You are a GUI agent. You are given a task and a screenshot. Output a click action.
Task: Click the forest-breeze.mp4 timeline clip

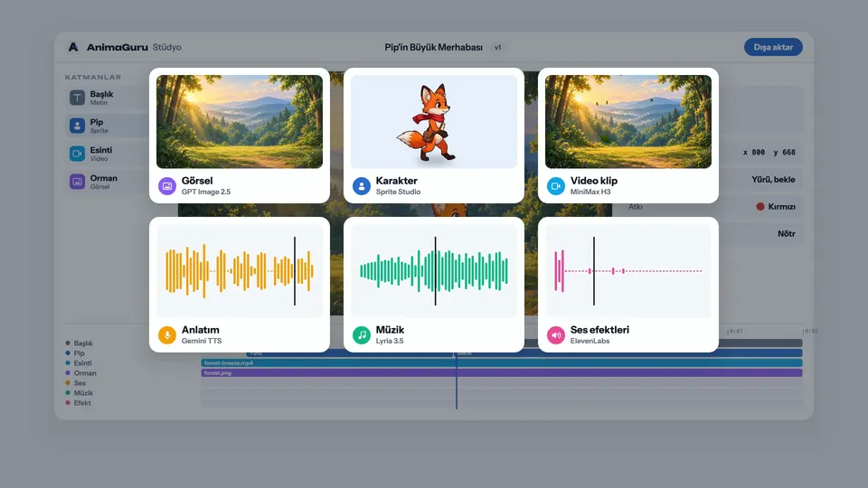[502, 363]
